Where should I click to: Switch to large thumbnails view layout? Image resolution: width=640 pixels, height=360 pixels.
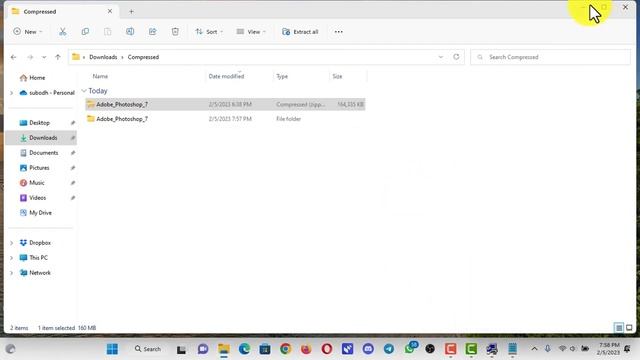tap(629, 328)
